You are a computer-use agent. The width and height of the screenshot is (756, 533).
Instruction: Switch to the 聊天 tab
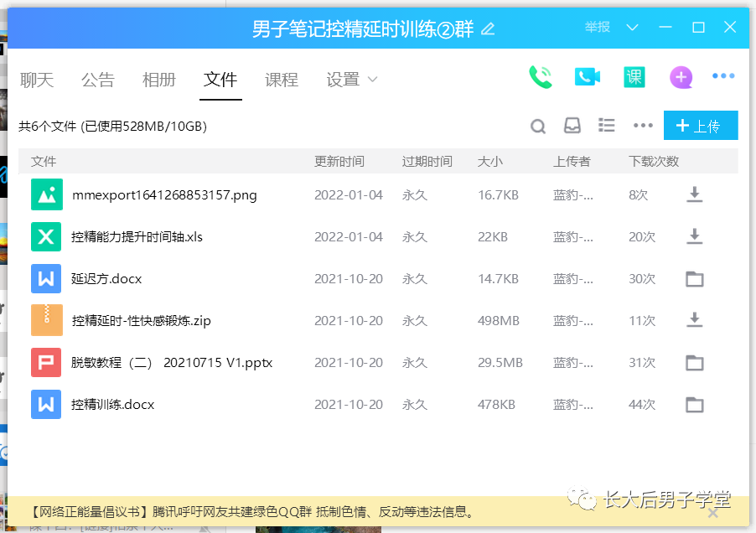point(37,80)
